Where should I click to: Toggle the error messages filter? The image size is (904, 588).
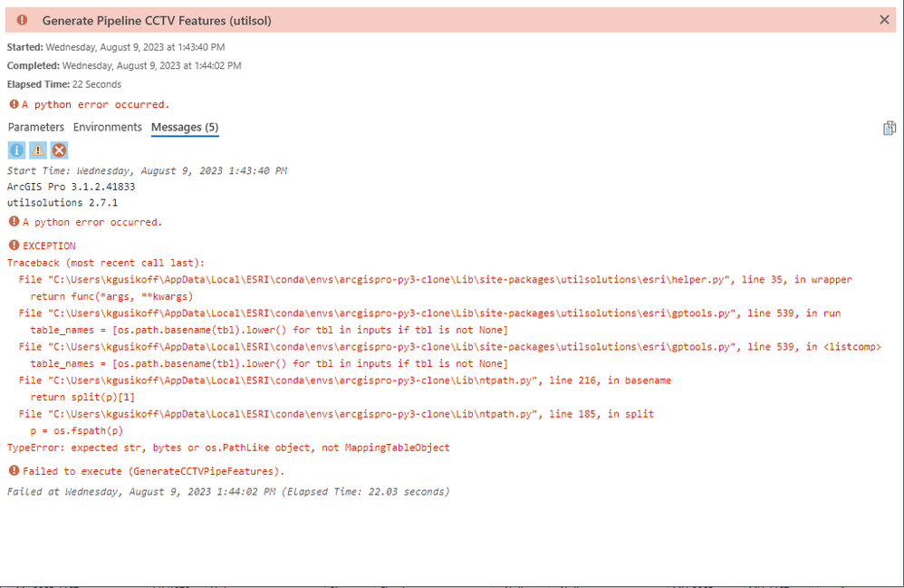[60, 150]
